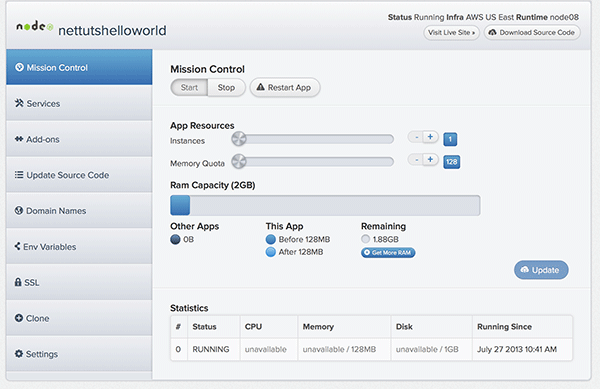The height and width of the screenshot is (389, 600).
Task: Click the Running Since column header
Action: coord(522,327)
